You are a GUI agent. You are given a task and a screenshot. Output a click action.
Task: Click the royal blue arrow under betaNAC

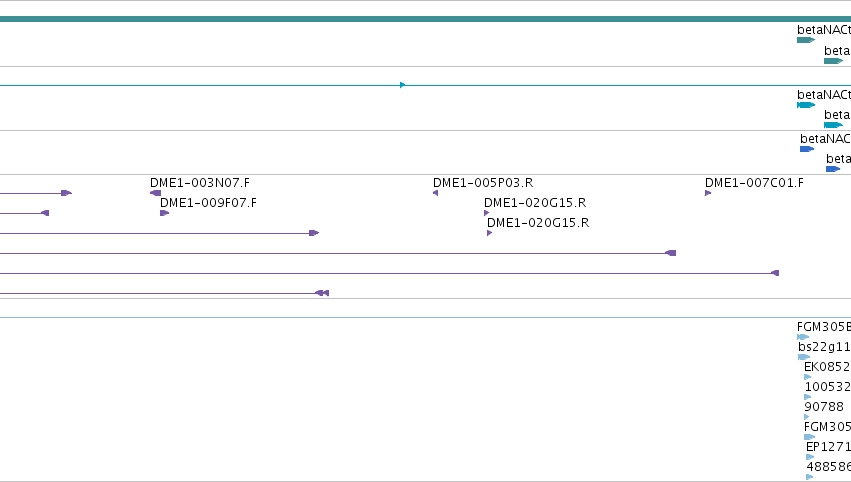tap(807, 149)
